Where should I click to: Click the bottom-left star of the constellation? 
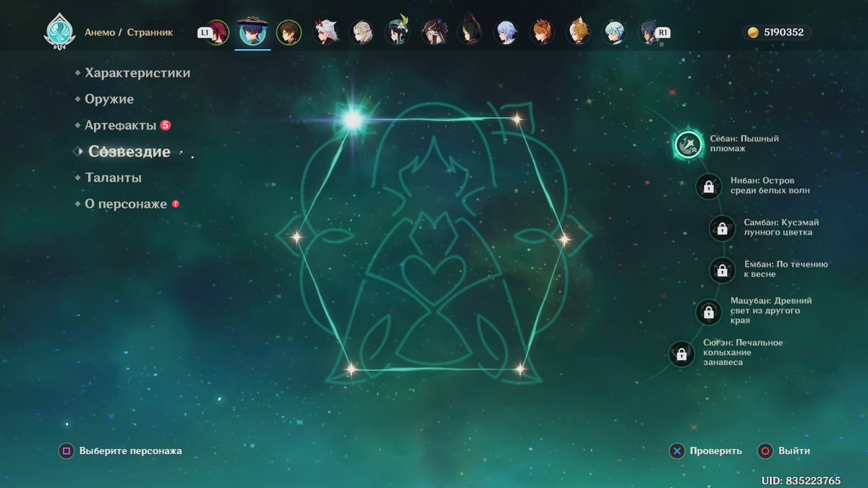click(x=351, y=369)
